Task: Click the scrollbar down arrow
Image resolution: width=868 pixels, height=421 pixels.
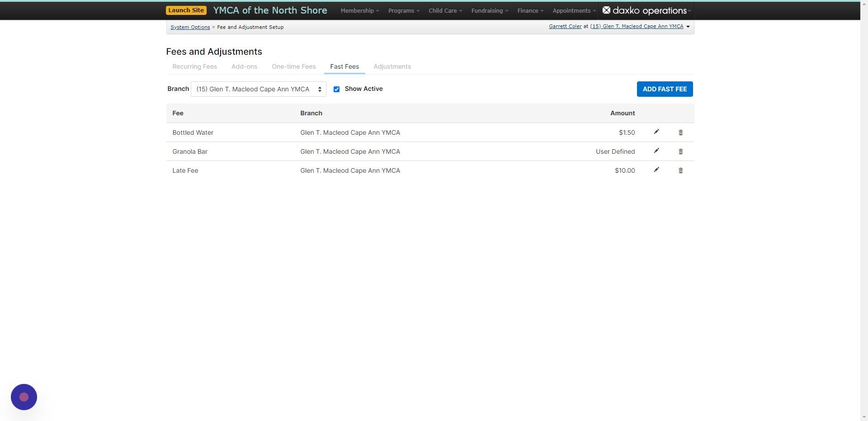Action: tap(864, 417)
